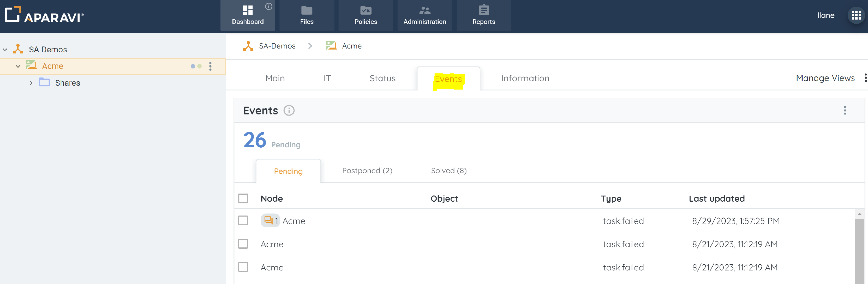
Task: Open the Events panel three-dot options menu
Action: click(844, 110)
